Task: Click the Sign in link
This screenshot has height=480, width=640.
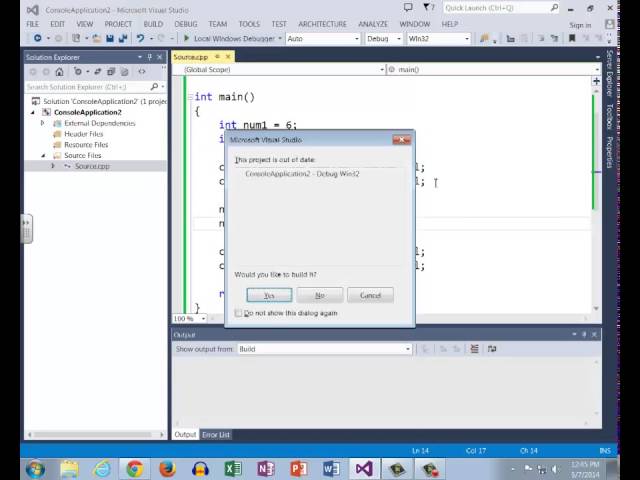Action: (x=580, y=25)
